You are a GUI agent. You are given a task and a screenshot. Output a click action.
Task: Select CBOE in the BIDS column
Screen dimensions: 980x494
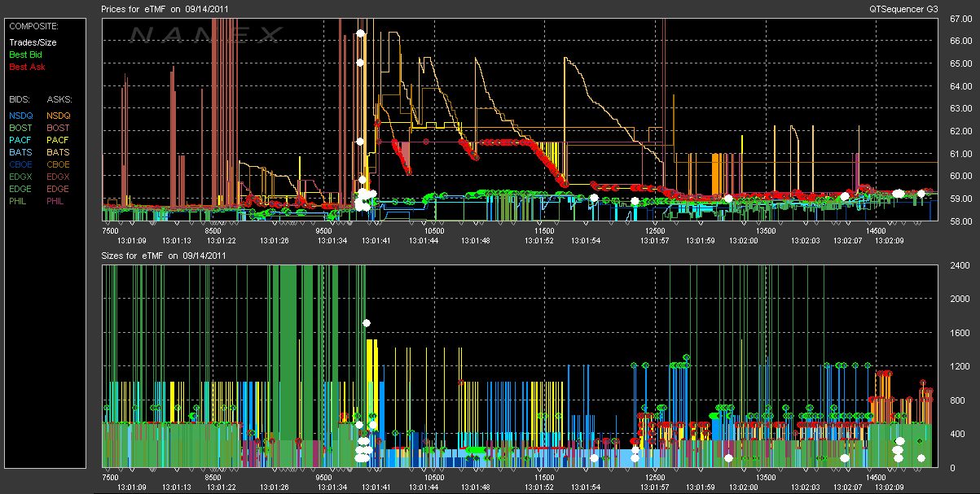pos(20,164)
